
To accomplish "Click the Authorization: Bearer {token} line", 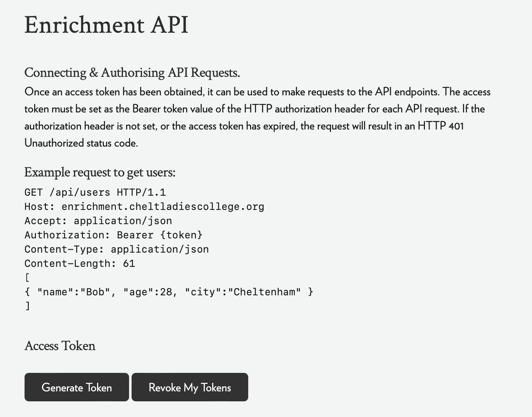I will click(113, 235).
